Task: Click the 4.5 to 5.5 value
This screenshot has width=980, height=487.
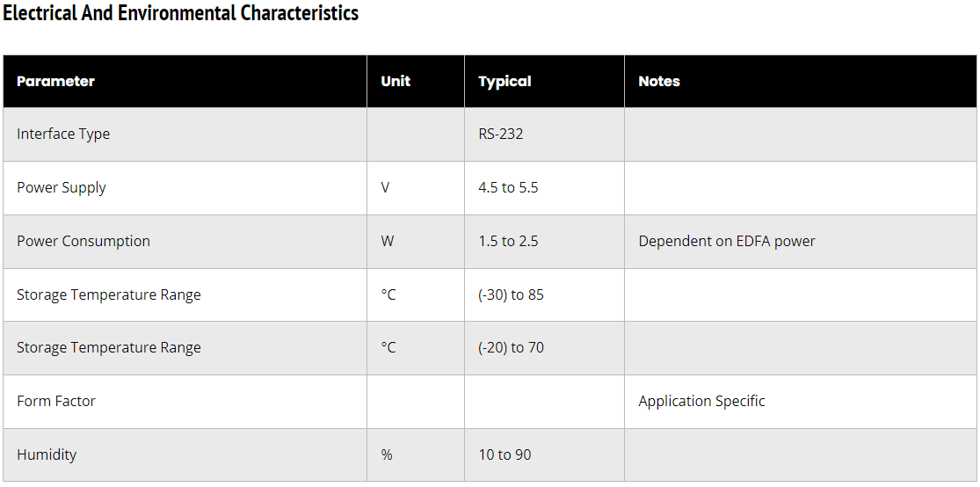Action: [508, 187]
